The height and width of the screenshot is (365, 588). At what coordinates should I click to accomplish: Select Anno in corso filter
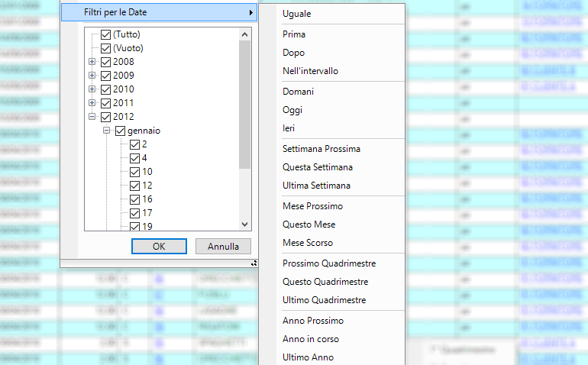pos(311,339)
